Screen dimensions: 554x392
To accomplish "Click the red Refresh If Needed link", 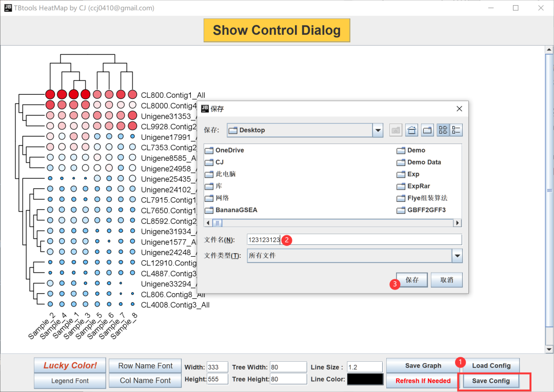I will tap(422, 381).
